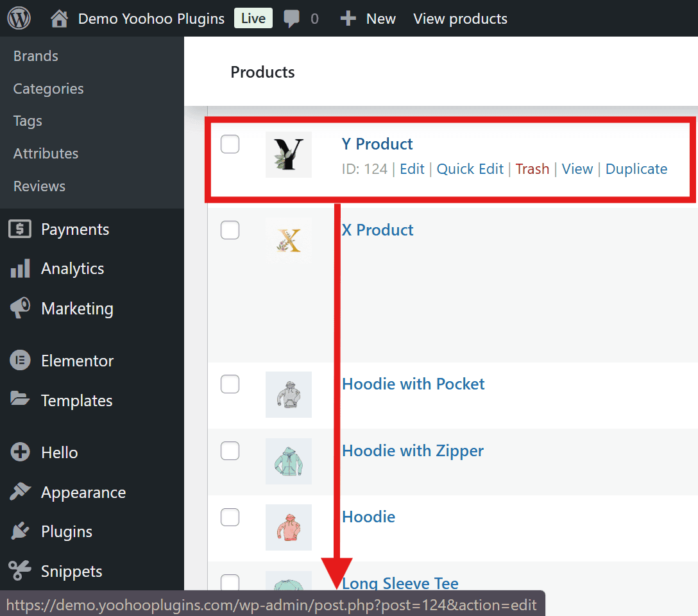Viewport: 698px width, 616px height.
Task: Click the comments bubble icon
Action: [x=292, y=19]
